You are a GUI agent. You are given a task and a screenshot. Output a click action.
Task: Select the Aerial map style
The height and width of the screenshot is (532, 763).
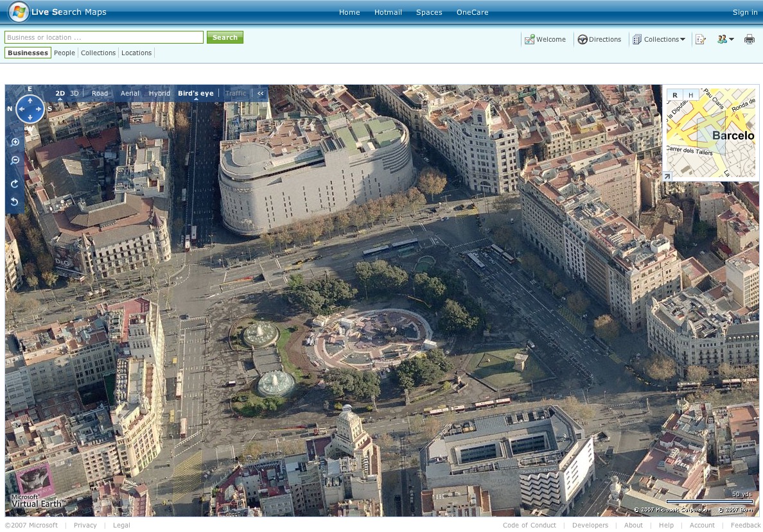[130, 93]
